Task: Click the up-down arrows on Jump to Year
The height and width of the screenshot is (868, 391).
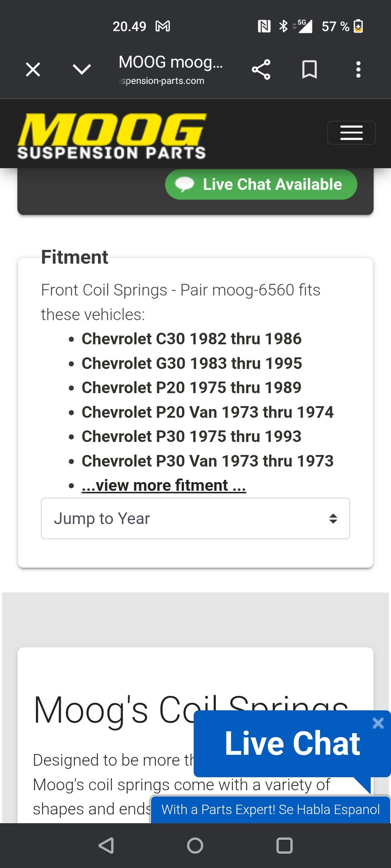Action: pyautogui.click(x=333, y=518)
